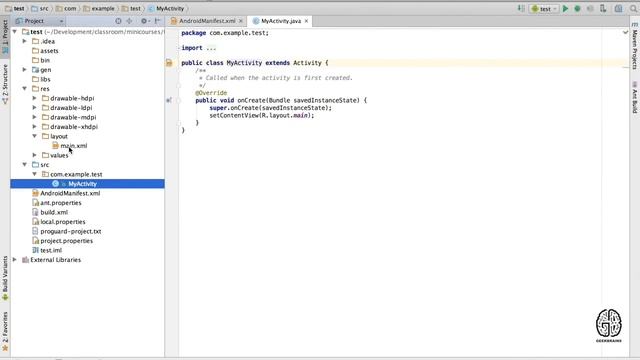
Task: Select project.properties file
Action: (66, 241)
